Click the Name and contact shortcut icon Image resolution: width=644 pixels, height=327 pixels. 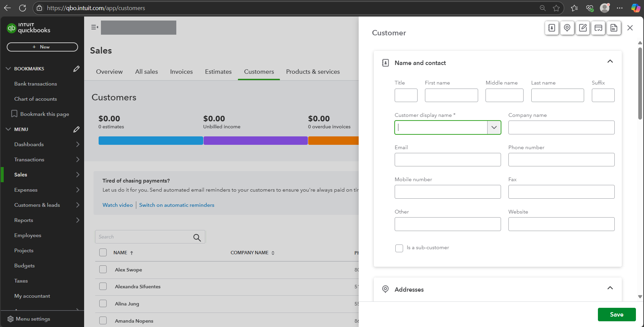click(x=551, y=28)
